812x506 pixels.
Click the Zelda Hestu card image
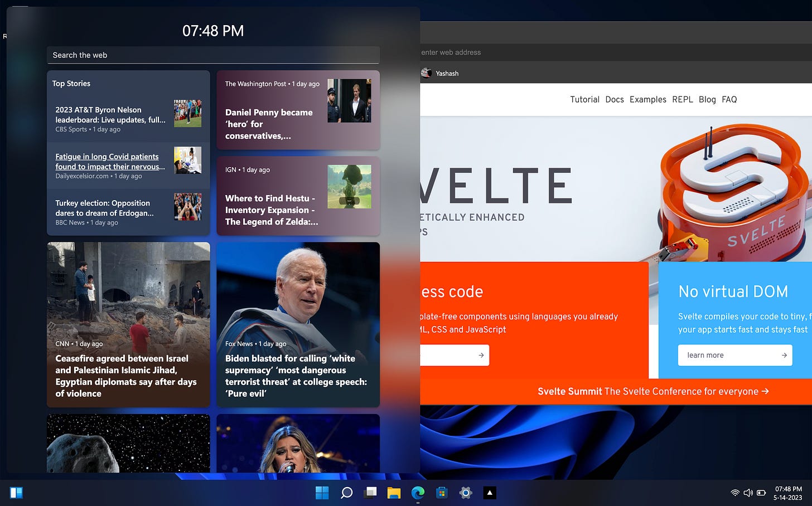349,187
